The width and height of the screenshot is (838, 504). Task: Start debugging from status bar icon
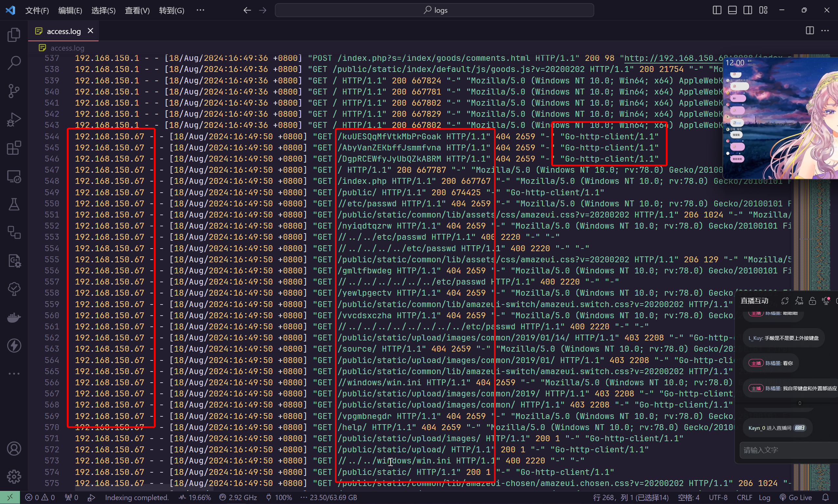(91, 497)
